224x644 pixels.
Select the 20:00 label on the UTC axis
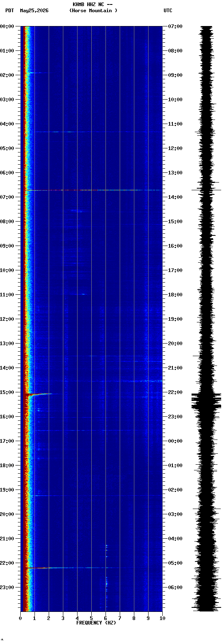point(175,344)
